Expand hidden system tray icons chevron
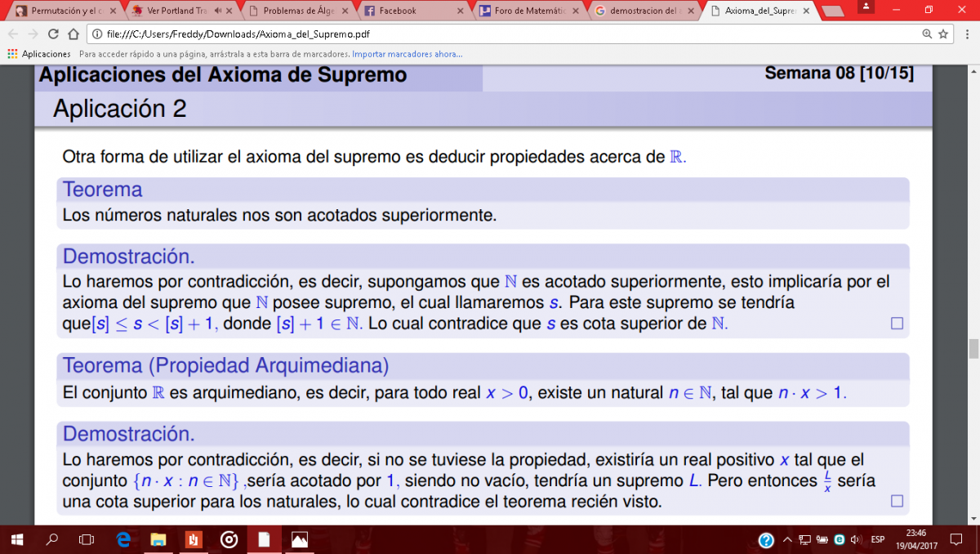The height and width of the screenshot is (554, 980). coord(787,539)
